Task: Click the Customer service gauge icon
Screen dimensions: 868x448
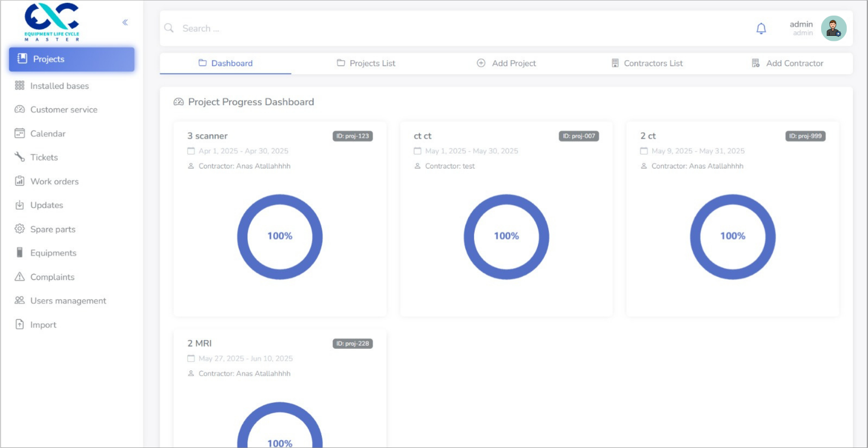Action: (x=19, y=109)
